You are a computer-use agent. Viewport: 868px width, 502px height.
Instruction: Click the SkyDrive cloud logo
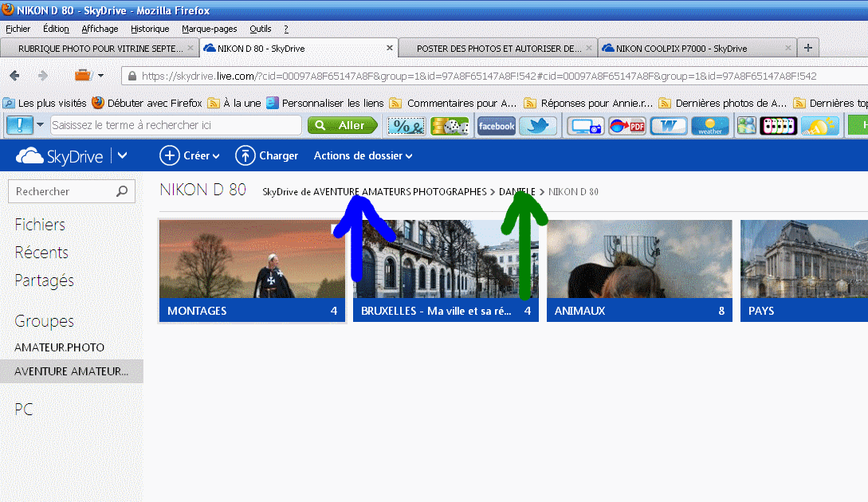(x=59, y=156)
